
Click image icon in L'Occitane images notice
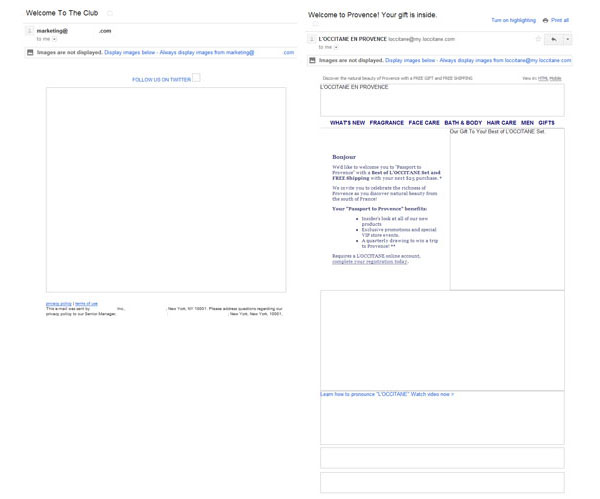tap(312, 61)
